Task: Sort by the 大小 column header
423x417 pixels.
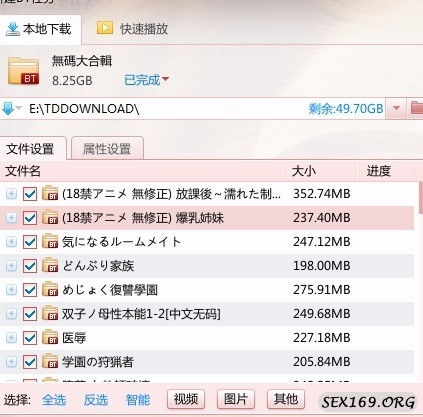Action: coord(320,171)
